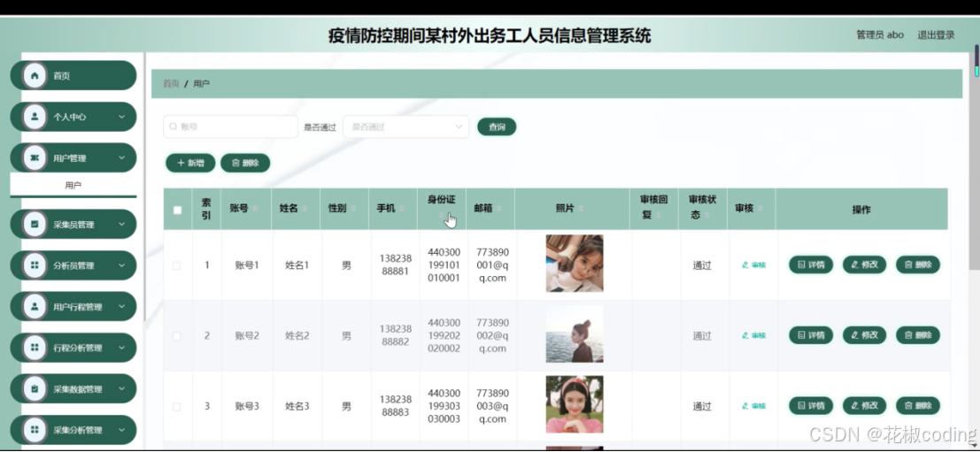Select the 用户 submenu item
Image resolution: width=980 pixels, height=452 pixels.
(x=73, y=186)
